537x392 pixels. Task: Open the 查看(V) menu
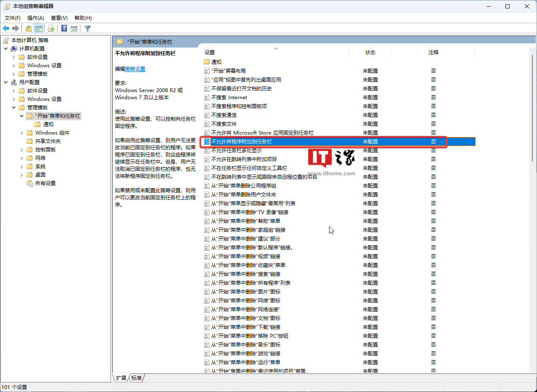[x=59, y=18]
